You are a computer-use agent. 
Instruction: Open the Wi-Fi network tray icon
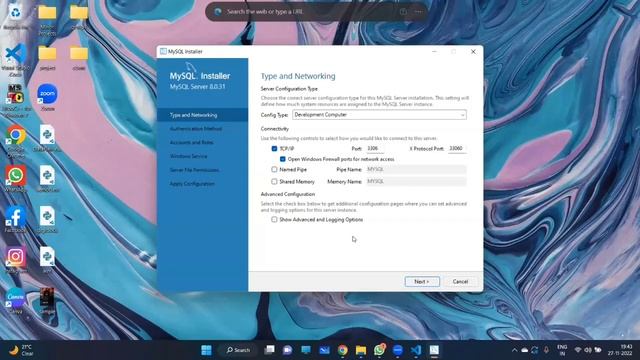(578, 350)
